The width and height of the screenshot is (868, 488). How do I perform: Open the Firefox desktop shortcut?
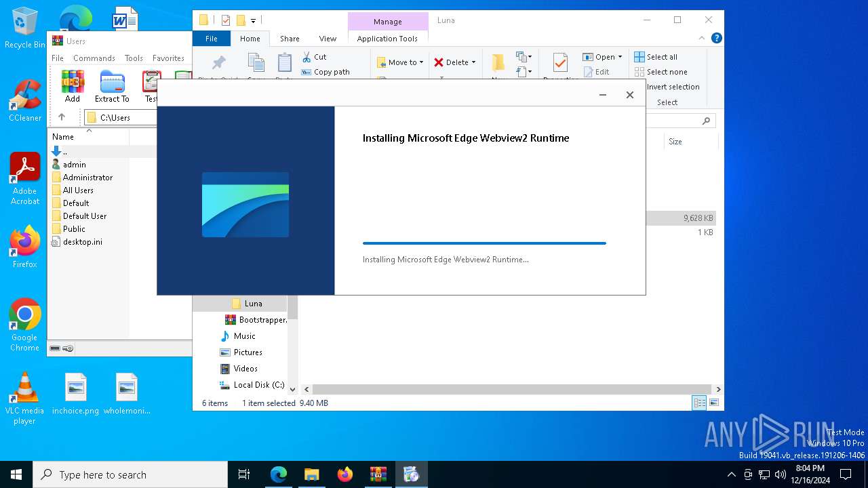[x=25, y=247]
